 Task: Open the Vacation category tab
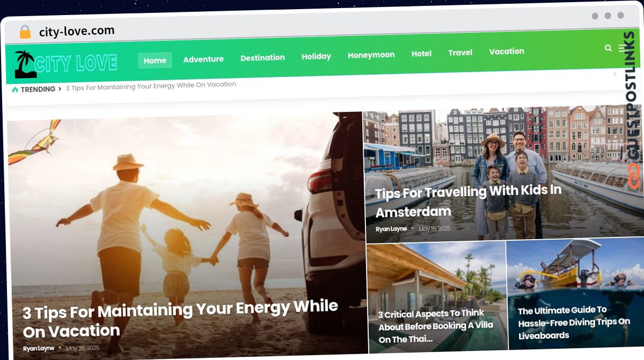tap(507, 52)
